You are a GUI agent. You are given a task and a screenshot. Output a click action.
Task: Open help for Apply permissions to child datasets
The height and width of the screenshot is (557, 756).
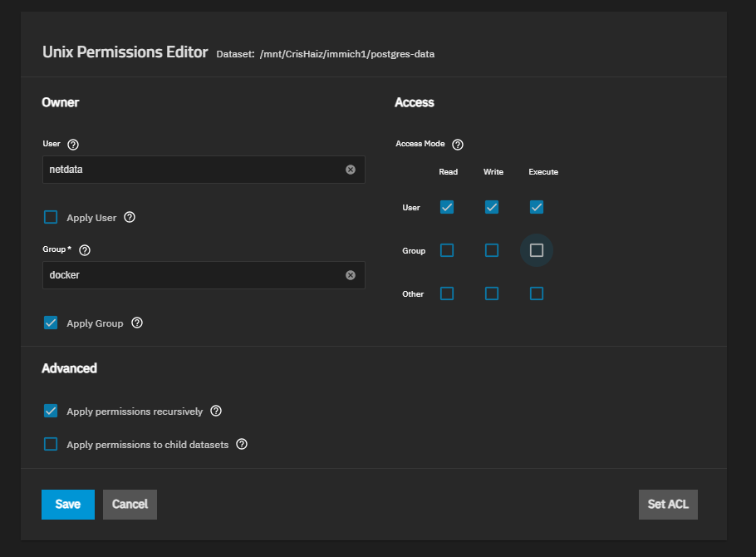(242, 444)
